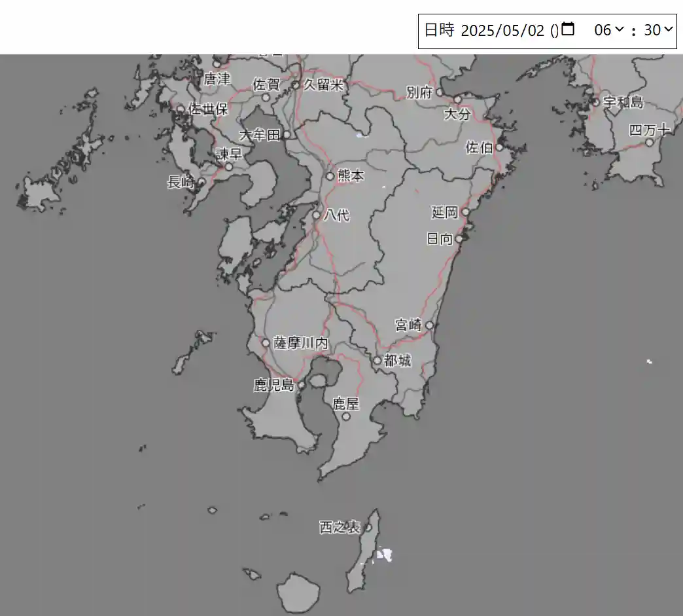Image resolution: width=683 pixels, height=616 pixels.
Task: Select the 佐世保 city marker
Action: 181,109
